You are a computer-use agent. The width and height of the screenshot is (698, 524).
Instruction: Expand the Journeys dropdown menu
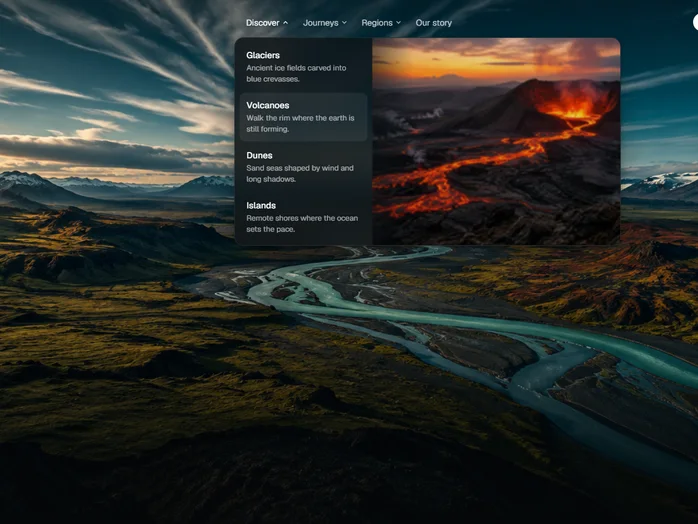coord(325,23)
